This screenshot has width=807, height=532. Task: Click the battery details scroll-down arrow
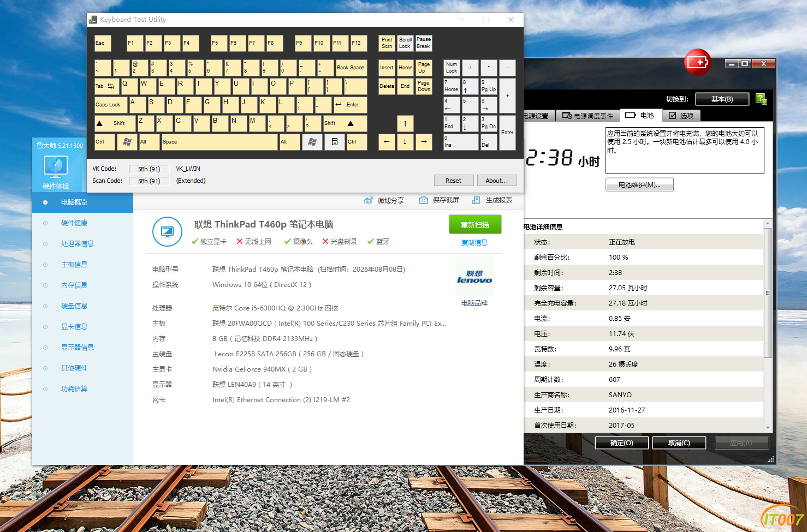point(768,428)
